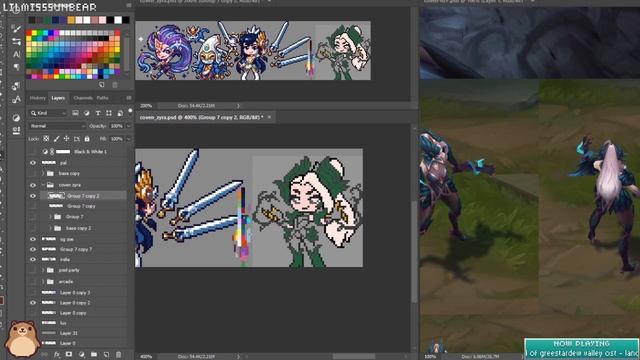The width and height of the screenshot is (640, 360).
Task: Hide the 'coven zyra' group eye icon
Action: [x=33, y=185]
